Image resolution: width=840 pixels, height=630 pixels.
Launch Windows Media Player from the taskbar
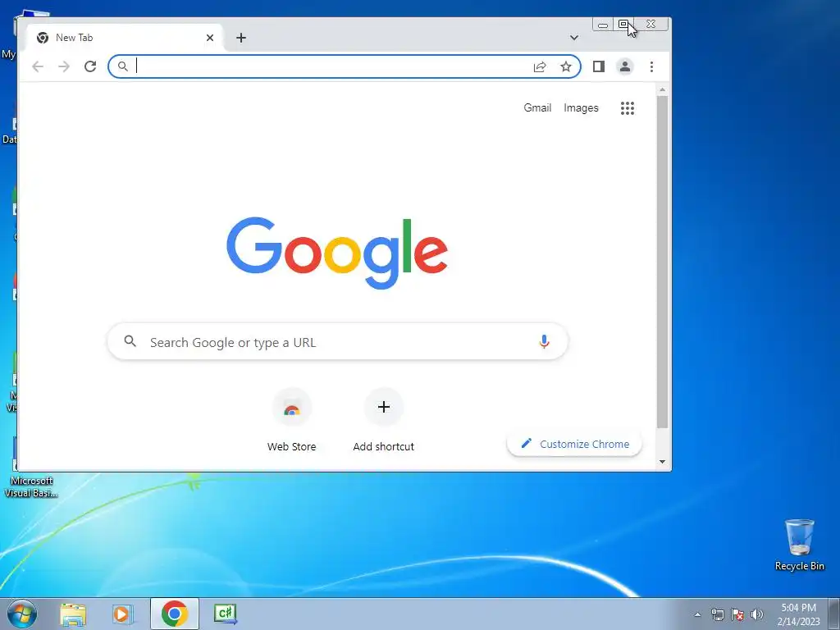[123, 614]
